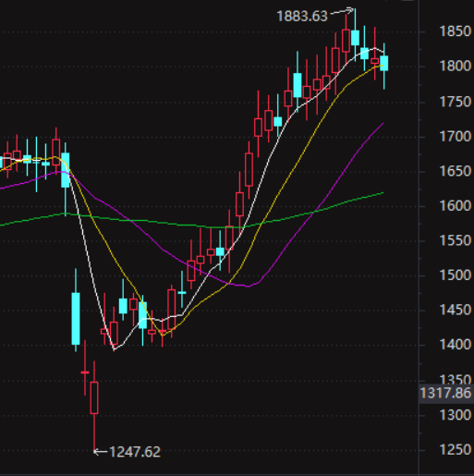The width and height of the screenshot is (474, 476).
Task: Click the 1883.63 high price label
Action: (x=302, y=17)
